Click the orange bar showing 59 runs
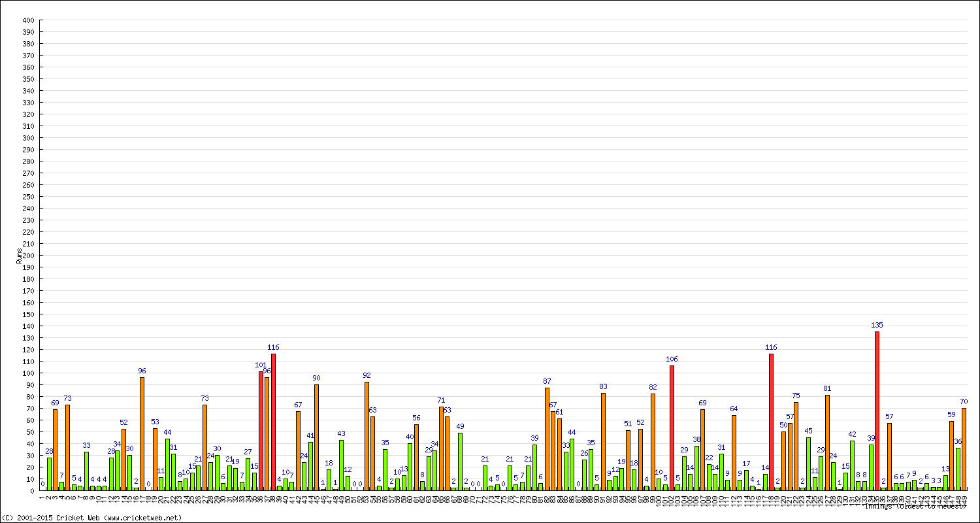Viewport: 980px width, 523px height. coord(951,456)
